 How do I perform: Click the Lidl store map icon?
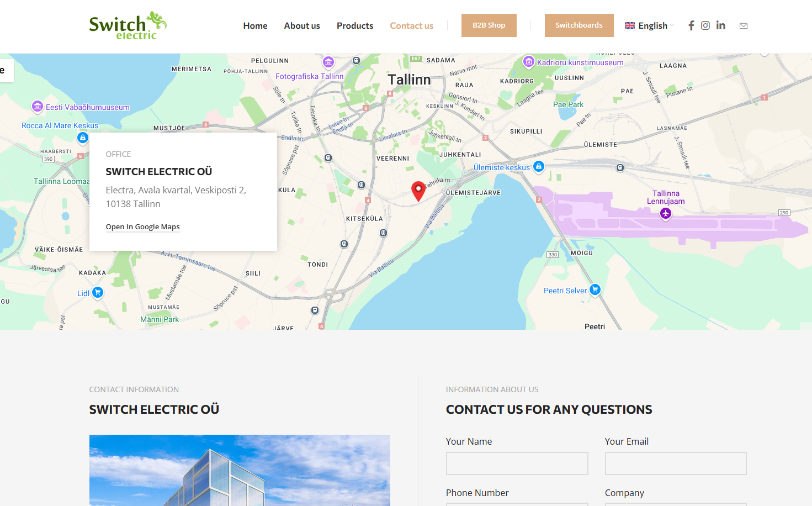pyautogui.click(x=98, y=292)
